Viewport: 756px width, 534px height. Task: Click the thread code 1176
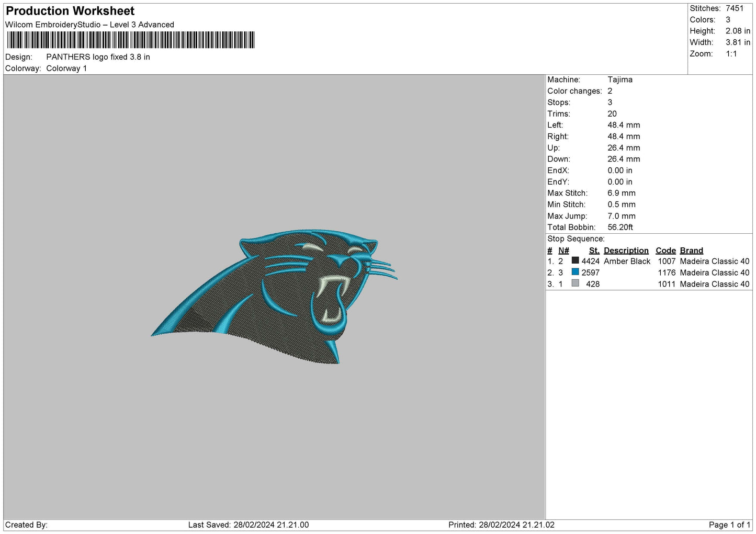667,272
